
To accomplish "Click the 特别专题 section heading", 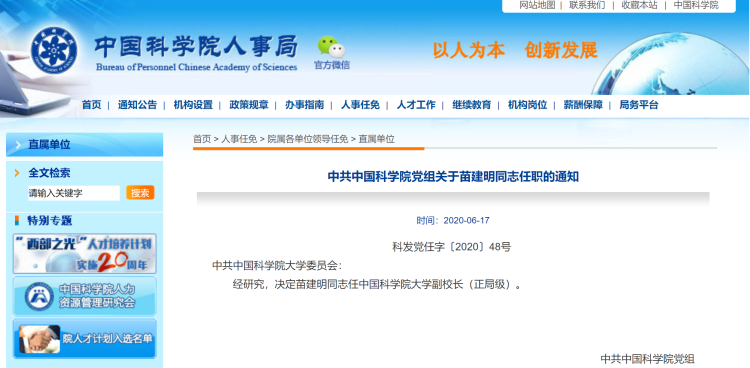I will 49,221.
